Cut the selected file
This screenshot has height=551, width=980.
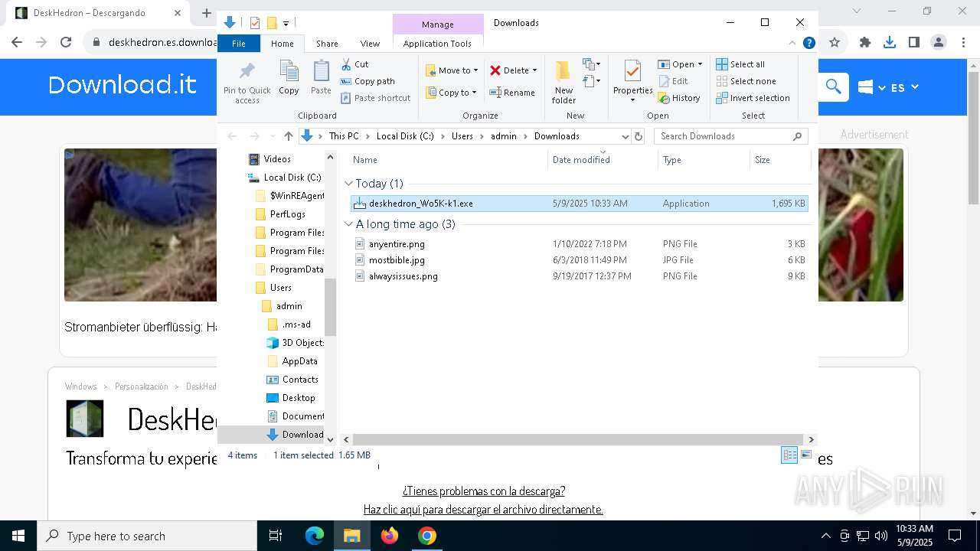click(354, 64)
